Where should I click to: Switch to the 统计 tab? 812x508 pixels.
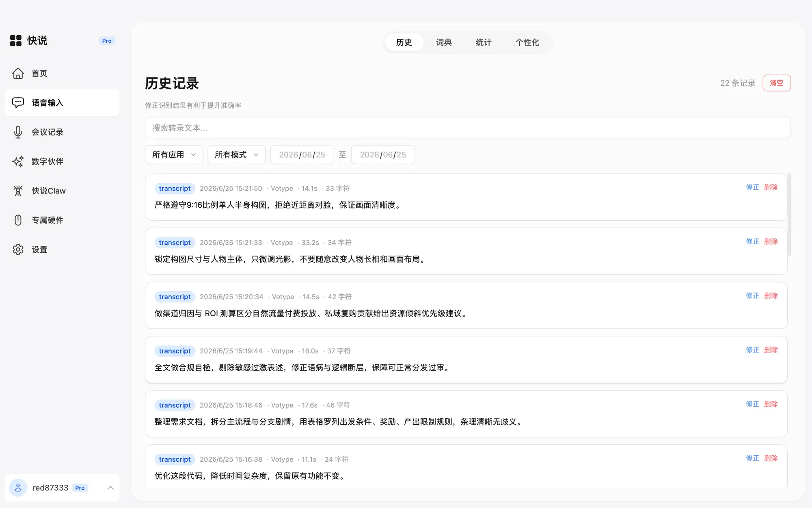pyautogui.click(x=484, y=42)
